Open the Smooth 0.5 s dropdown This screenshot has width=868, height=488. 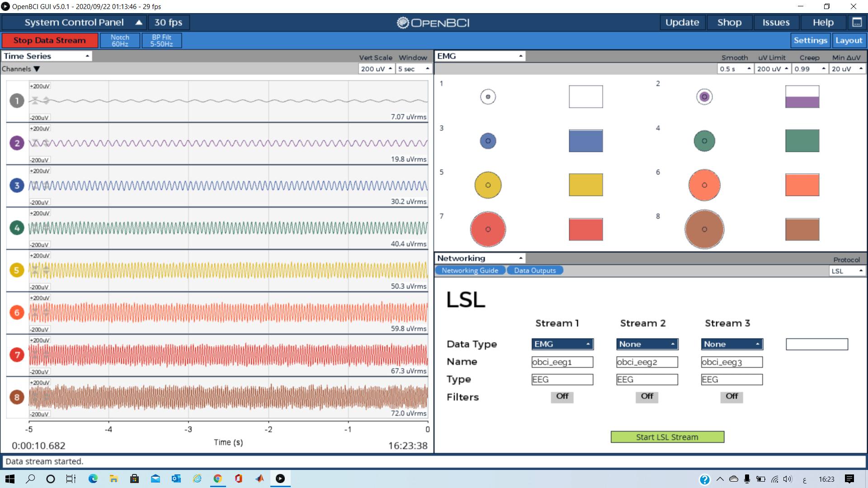pyautogui.click(x=735, y=69)
